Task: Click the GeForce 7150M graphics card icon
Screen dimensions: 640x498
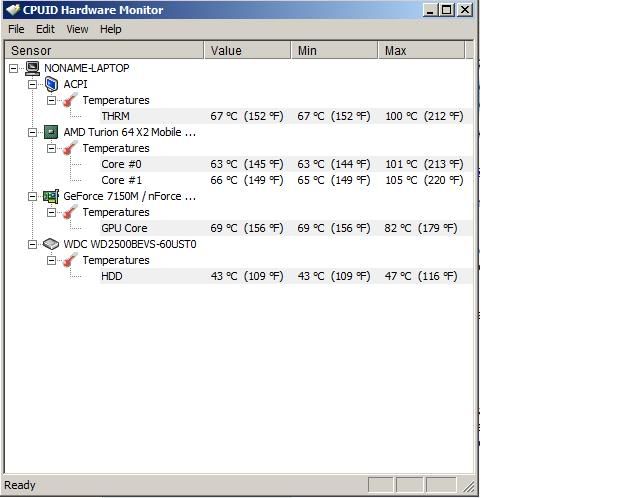Action: (x=51, y=196)
